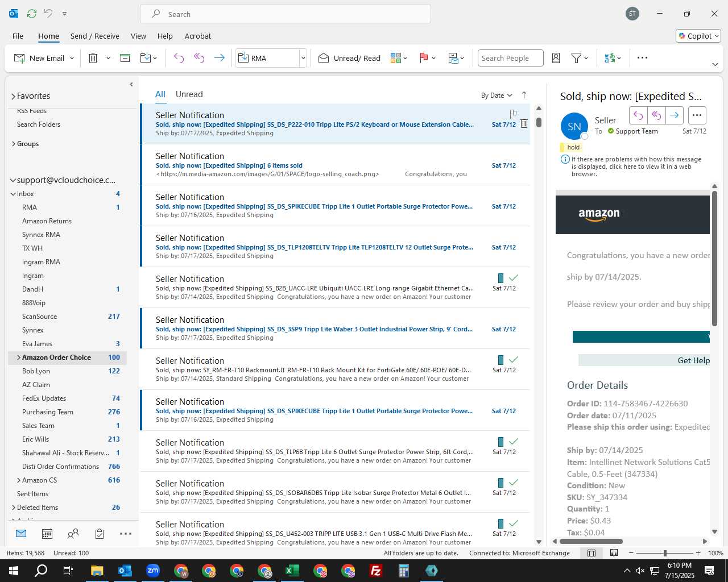
Task: Click the completed checkmark on UACC-LRE message
Action: pos(514,278)
